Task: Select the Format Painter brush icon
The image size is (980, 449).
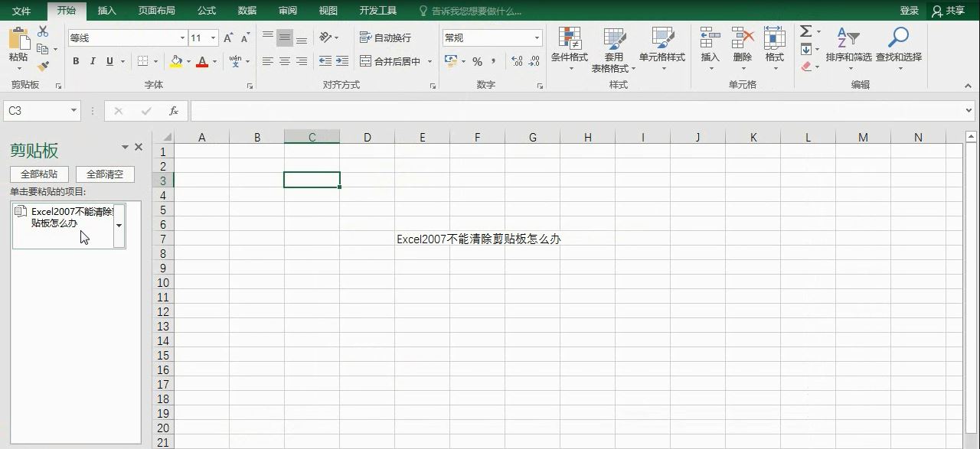Action: coord(43,67)
